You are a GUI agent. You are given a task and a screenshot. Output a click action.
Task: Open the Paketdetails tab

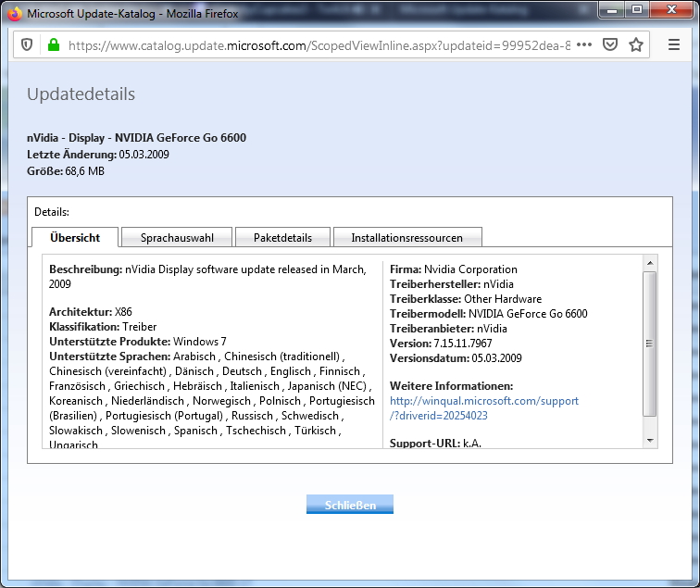[x=282, y=238]
